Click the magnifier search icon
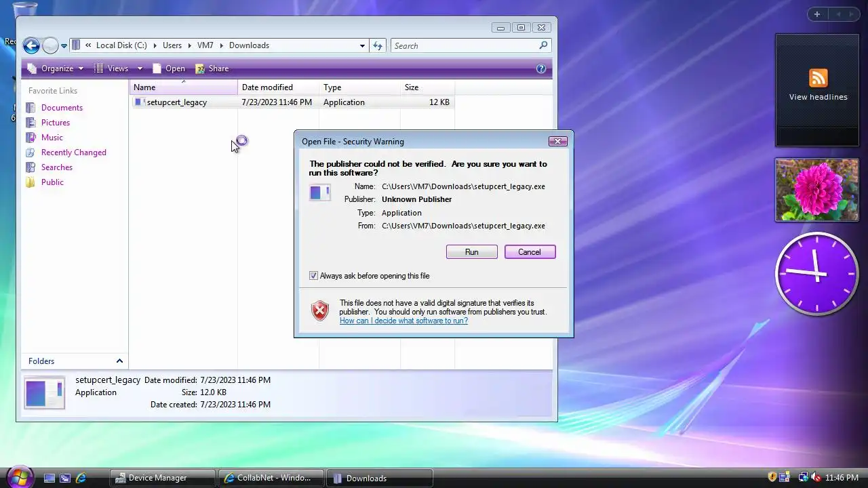Viewport: 868px width, 488px height. pos(543,45)
